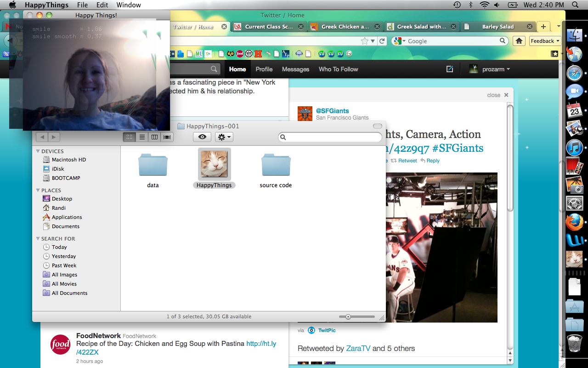The width and height of the screenshot is (588, 368).
Task: Switch Finder to column view
Action: pyautogui.click(x=154, y=137)
